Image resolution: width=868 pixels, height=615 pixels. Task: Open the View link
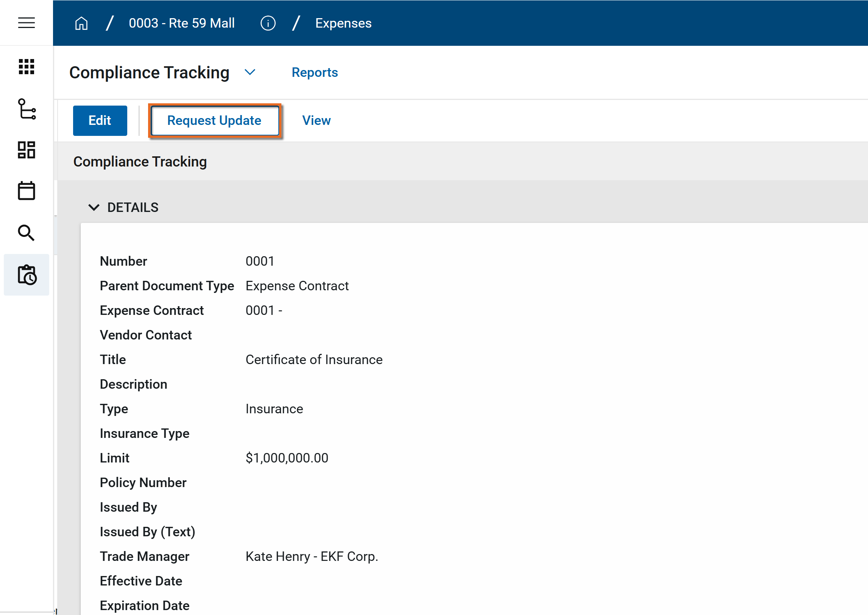[316, 120]
